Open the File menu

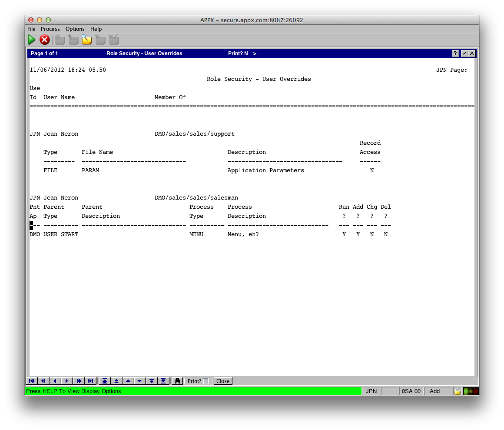click(x=31, y=29)
